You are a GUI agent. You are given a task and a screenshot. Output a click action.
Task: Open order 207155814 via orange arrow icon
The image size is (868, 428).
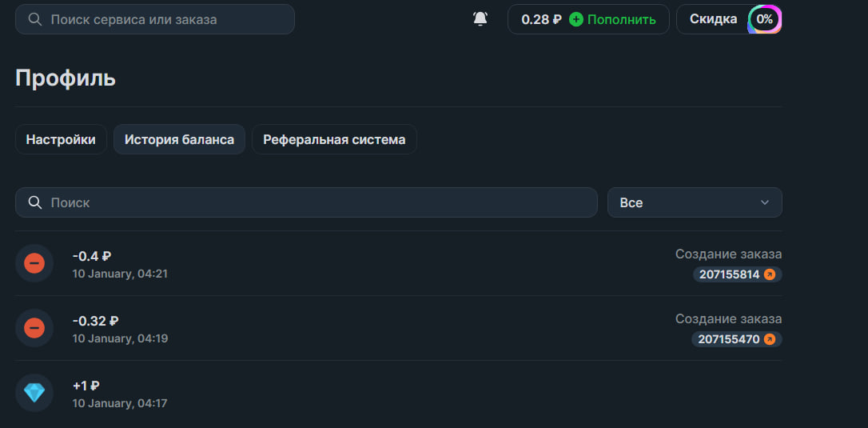coord(770,274)
